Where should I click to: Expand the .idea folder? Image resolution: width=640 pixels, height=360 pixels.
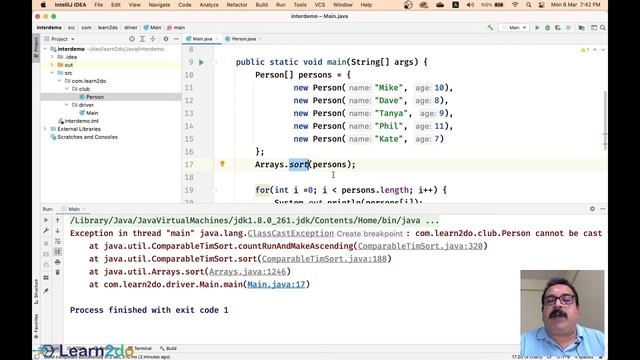pos(52,57)
